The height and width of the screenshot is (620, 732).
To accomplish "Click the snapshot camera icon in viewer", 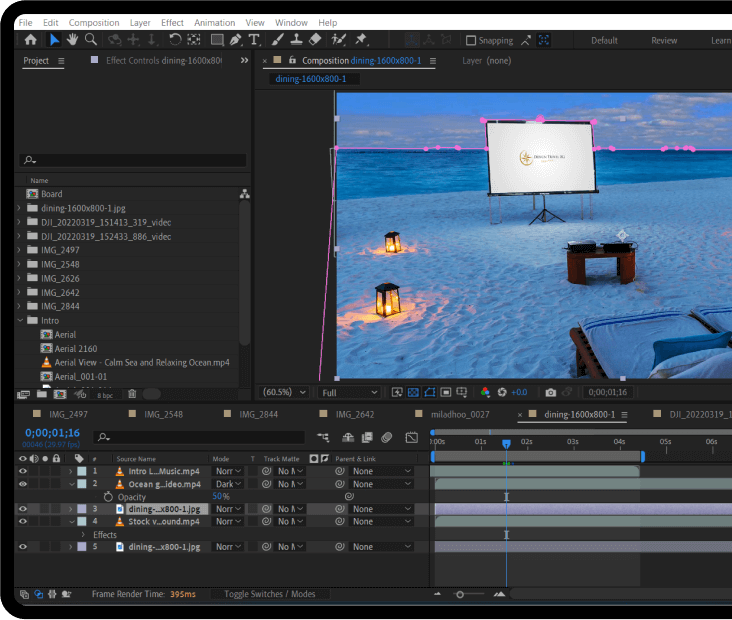I will pos(551,392).
